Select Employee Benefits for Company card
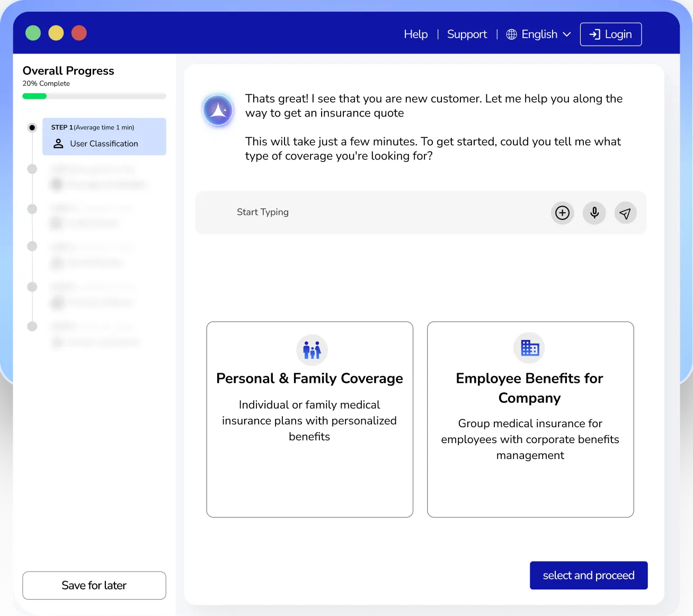This screenshot has height=616, width=693. (530, 419)
